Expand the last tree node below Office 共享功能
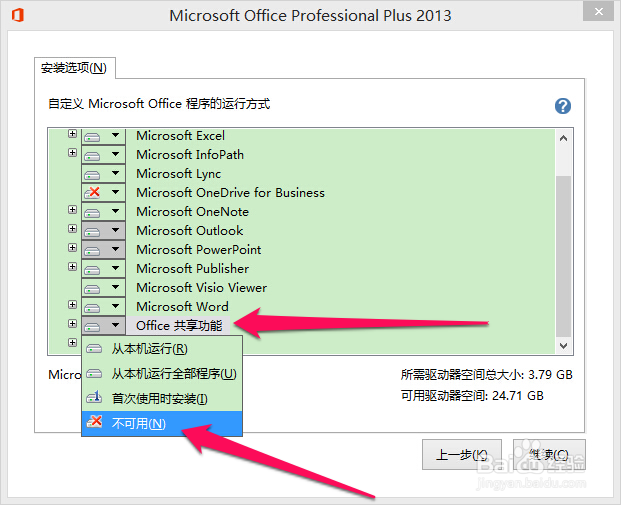The height and width of the screenshot is (505, 621). click(x=72, y=342)
